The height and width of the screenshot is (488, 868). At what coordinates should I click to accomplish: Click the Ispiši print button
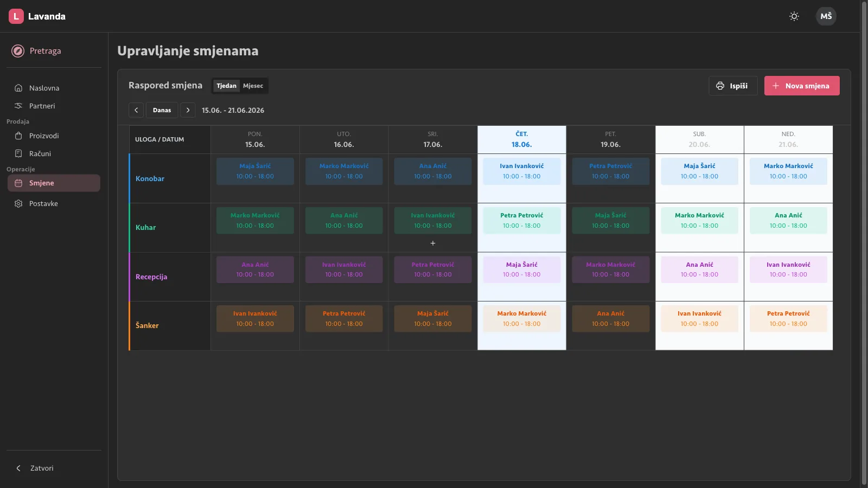[x=733, y=86]
